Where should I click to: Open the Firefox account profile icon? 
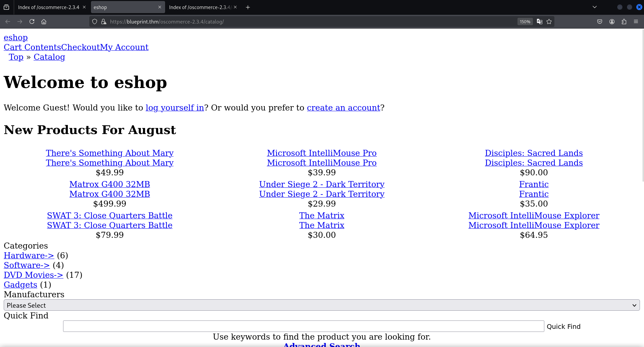coord(612,21)
